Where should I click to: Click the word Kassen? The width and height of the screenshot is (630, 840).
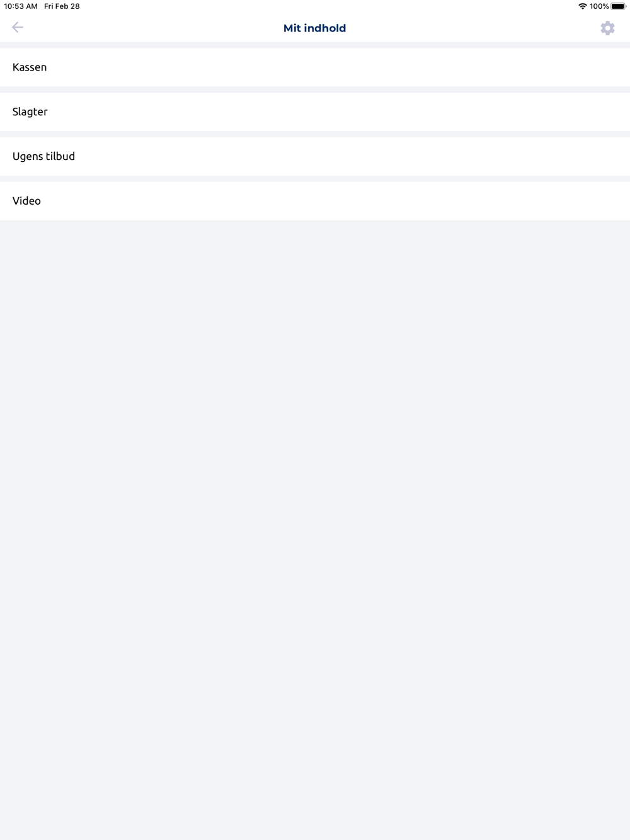[30, 67]
